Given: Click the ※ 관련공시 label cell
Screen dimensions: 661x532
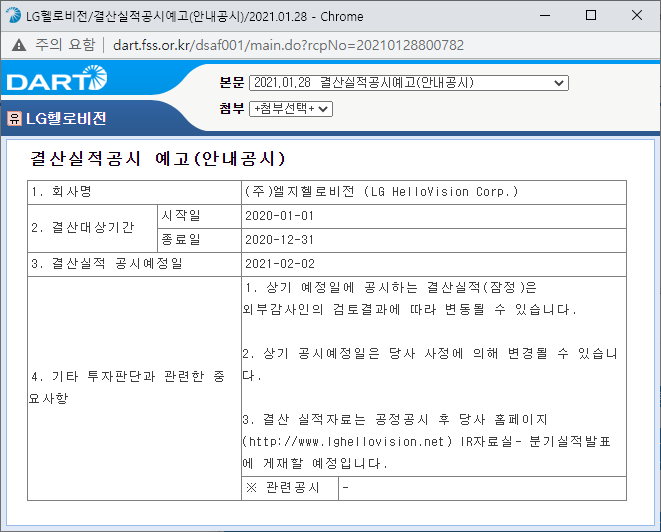Looking at the screenshot, I should coord(290,488).
